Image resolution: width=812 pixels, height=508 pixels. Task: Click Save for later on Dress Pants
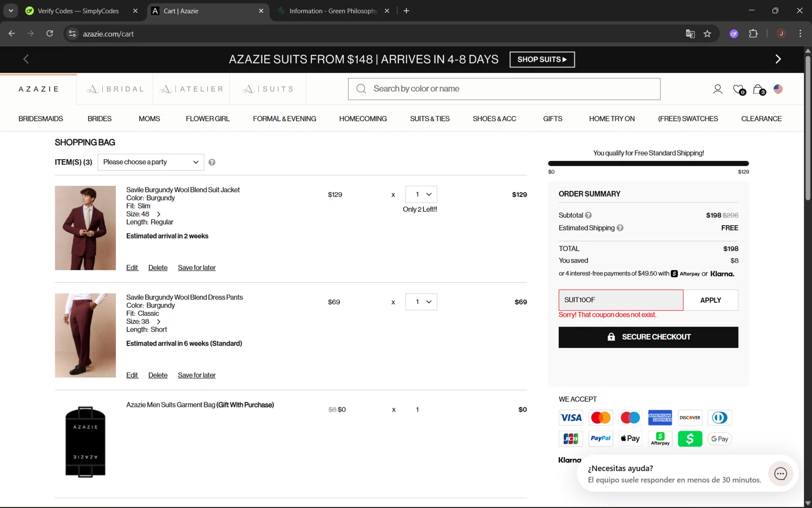click(x=197, y=375)
